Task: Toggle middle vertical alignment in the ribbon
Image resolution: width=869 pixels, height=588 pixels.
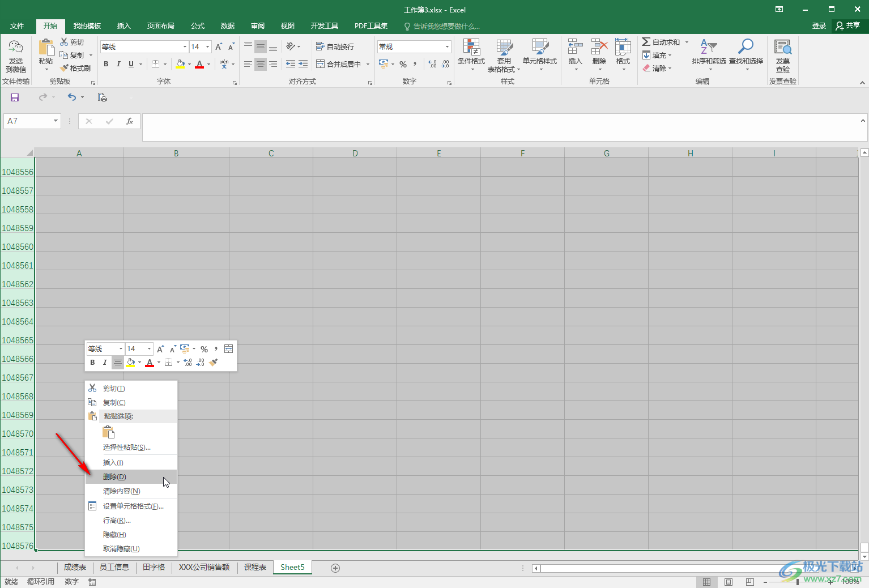Action: tap(261, 46)
